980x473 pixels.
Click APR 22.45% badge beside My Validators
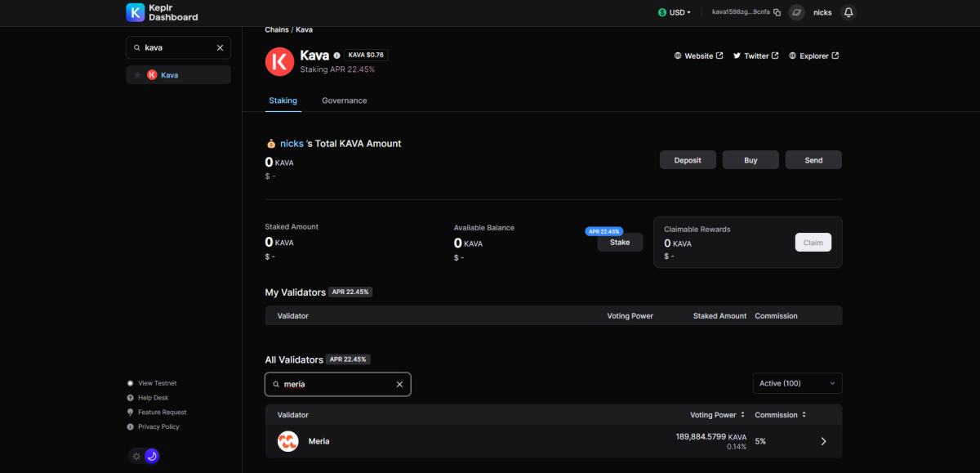[350, 292]
